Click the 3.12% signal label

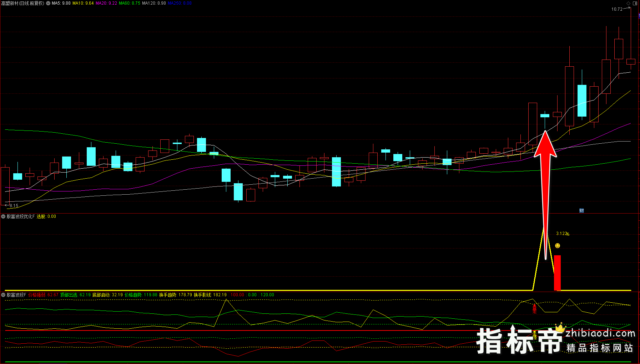tap(563, 234)
